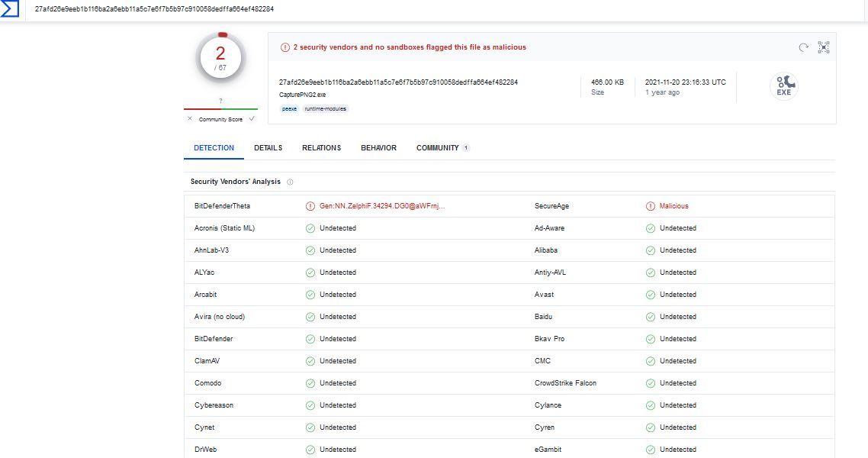Click the runtime-modules tag

(326, 109)
